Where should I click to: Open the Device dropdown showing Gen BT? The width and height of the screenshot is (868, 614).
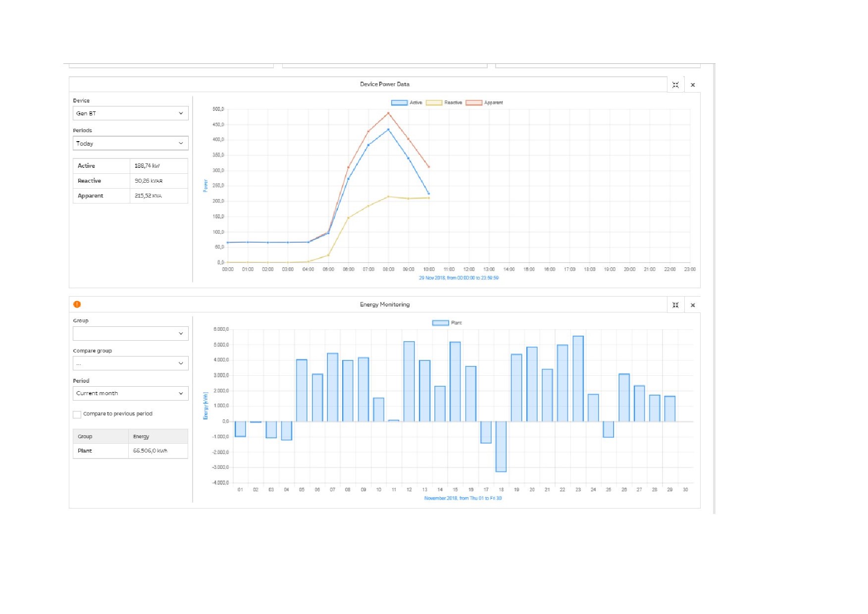pyautogui.click(x=131, y=113)
